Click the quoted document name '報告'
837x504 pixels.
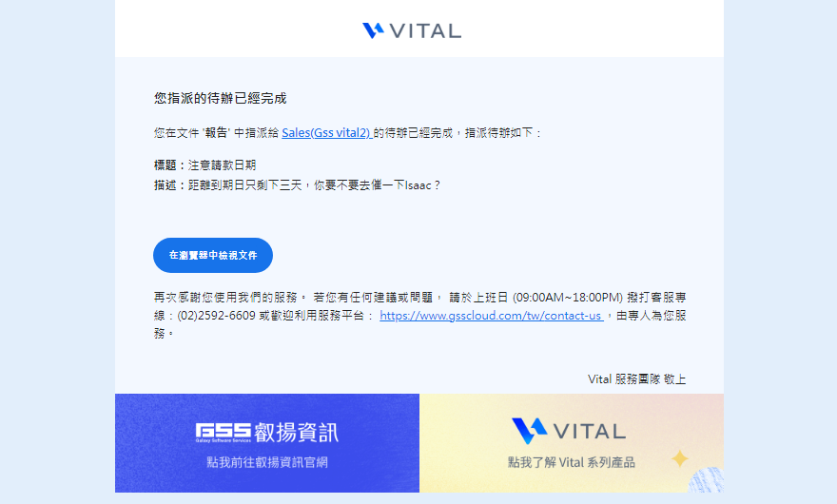[x=216, y=133]
